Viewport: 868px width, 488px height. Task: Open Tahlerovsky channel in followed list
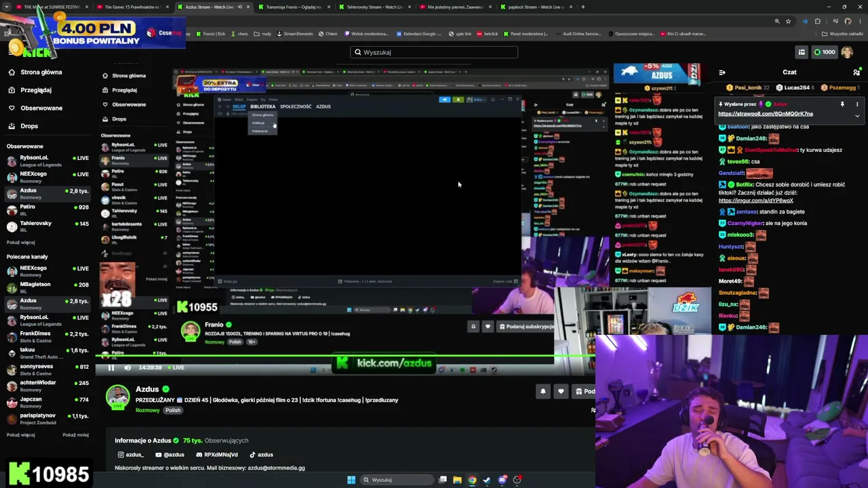(x=47, y=226)
